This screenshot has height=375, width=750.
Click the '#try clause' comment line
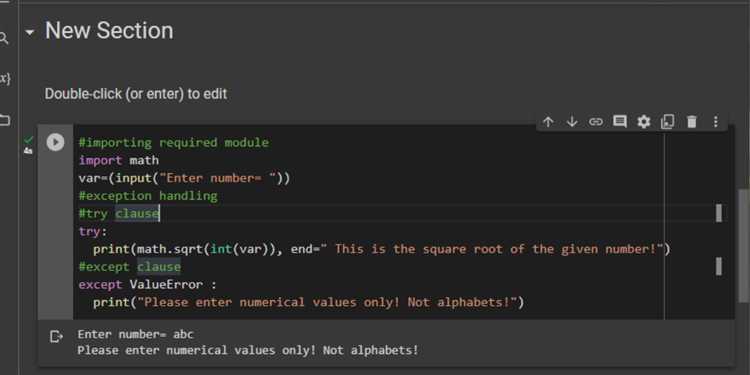119,213
